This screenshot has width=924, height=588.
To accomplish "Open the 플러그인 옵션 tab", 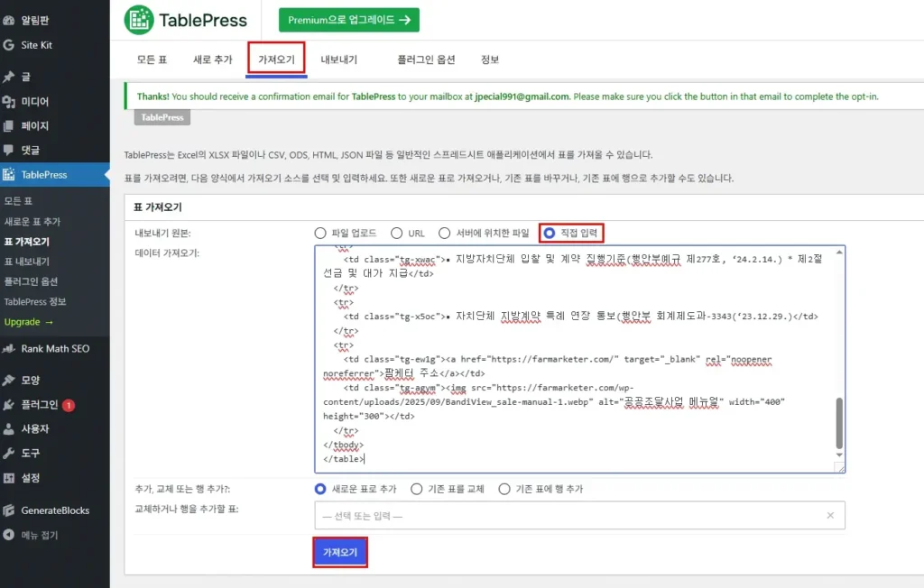I will pyautogui.click(x=426, y=60).
